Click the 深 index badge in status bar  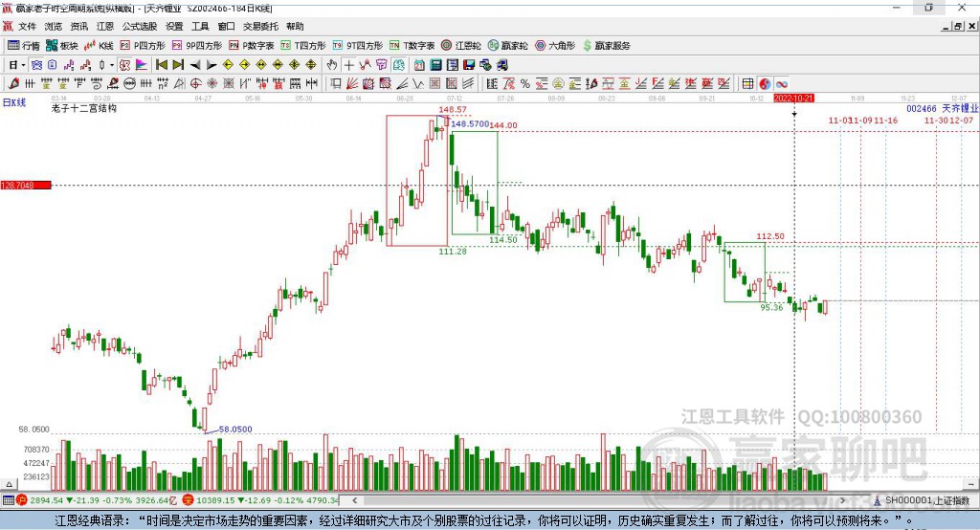coord(189,500)
